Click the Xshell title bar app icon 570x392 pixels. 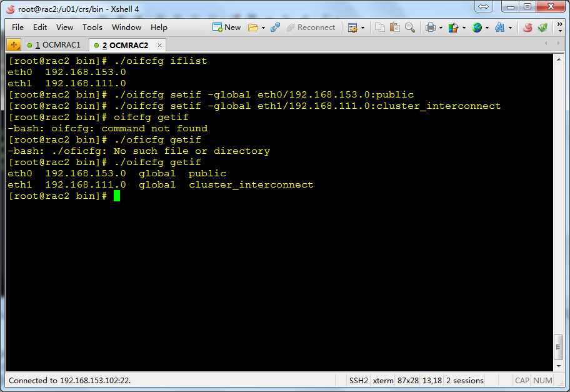click(10, 9)
